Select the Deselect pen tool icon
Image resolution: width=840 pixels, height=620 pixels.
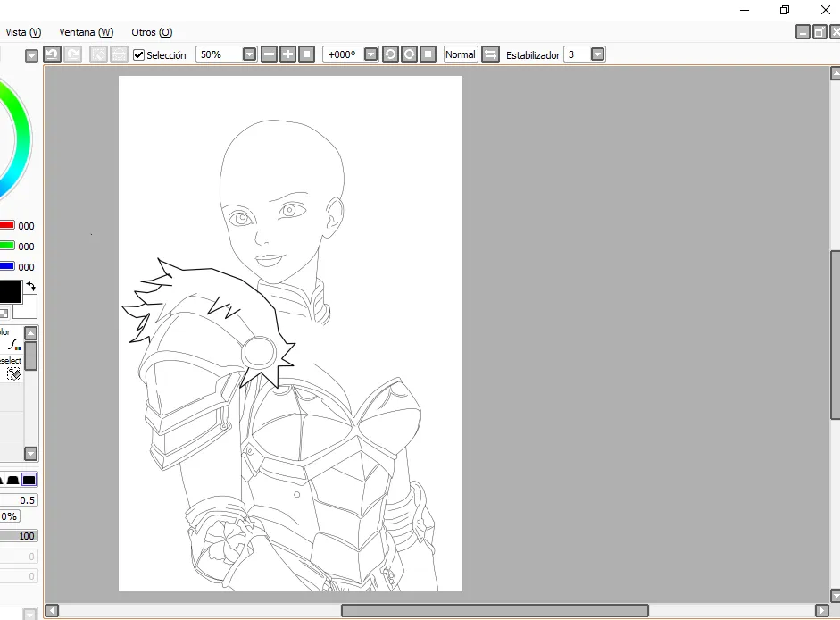point(13,373)
